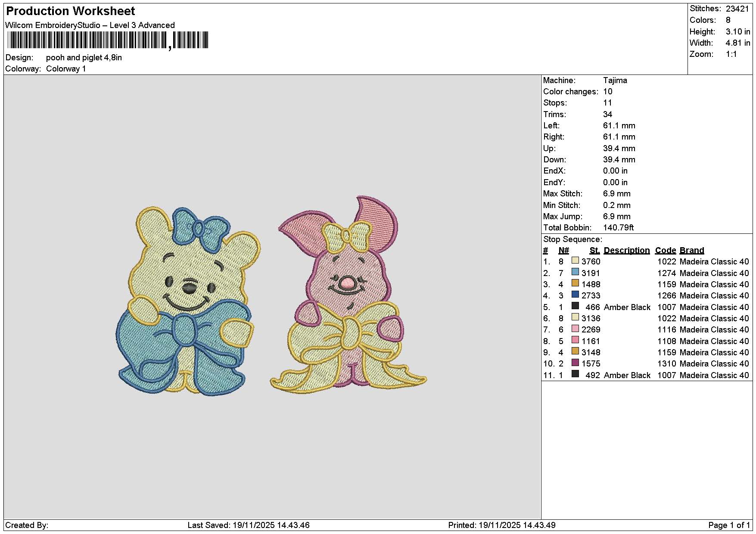
Task: Click the light blue swatch beside 3191
Action: click(x=575, y=272)
